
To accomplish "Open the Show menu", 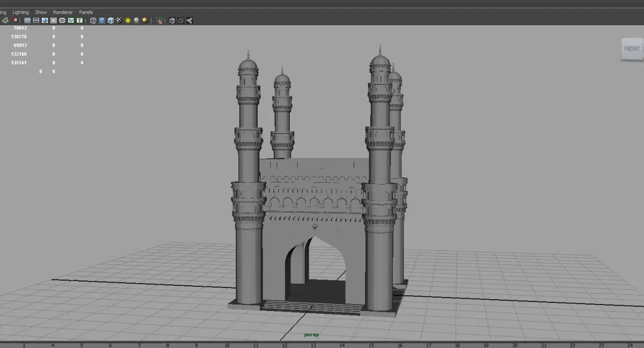I will tap(41, 12).
